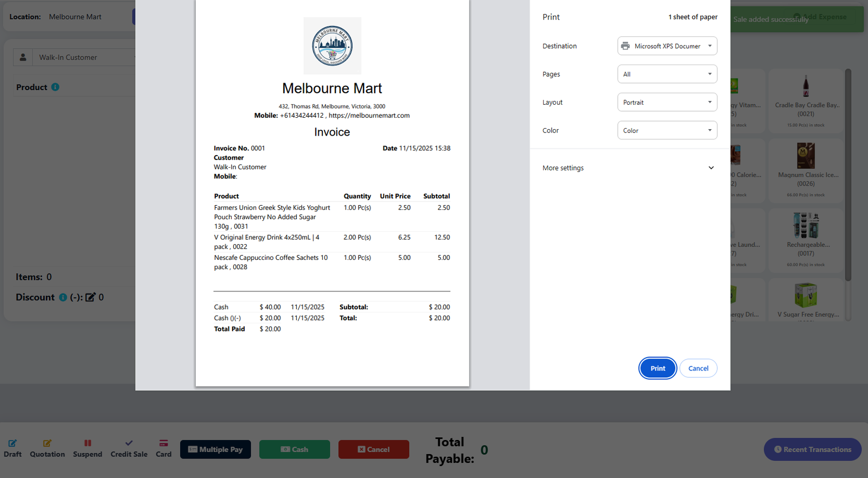Screen dimensions: 868x478
Task: Click the '1 sheet of paper' text
Action: point(693,17)
